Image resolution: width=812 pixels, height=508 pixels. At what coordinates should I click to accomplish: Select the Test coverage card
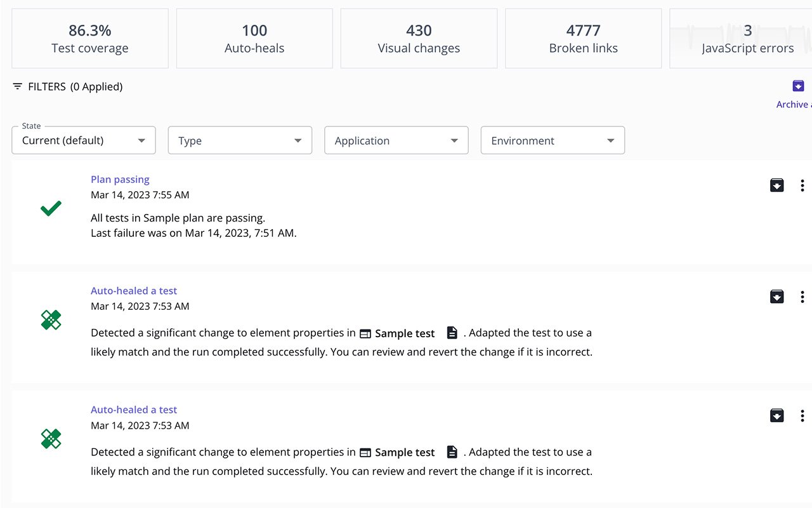90,39
